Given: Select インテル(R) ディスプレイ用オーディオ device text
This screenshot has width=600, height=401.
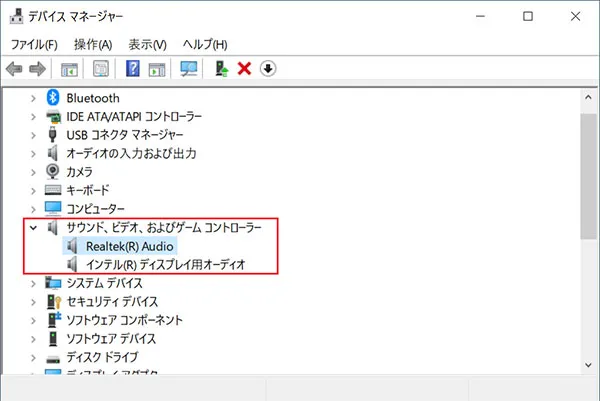Looking at the screenshot, I should [x=166, y=264].
